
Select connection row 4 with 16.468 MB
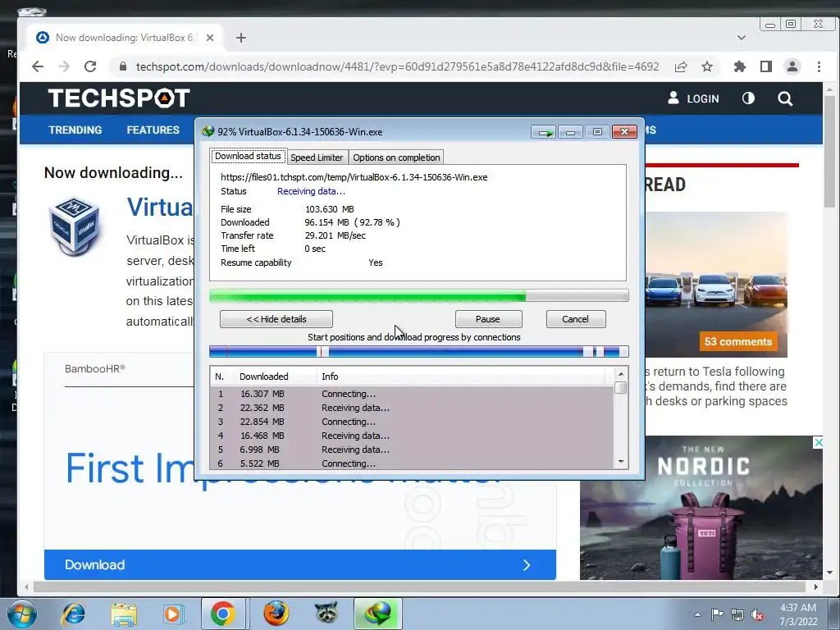[412, 436]
